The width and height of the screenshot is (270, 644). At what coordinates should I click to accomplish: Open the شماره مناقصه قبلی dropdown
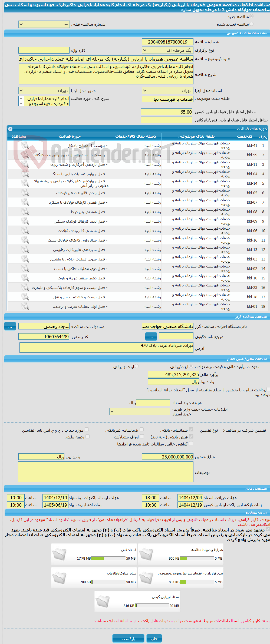tap(44, 24)
